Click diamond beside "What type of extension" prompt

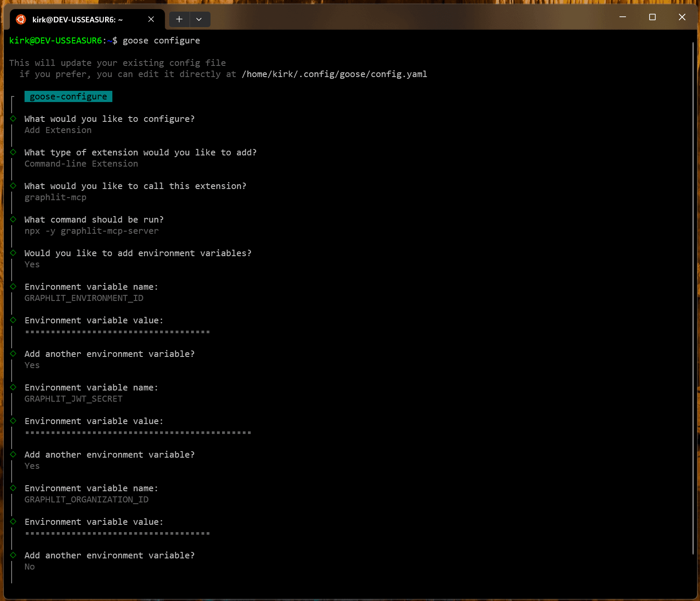tap(13, 152)
